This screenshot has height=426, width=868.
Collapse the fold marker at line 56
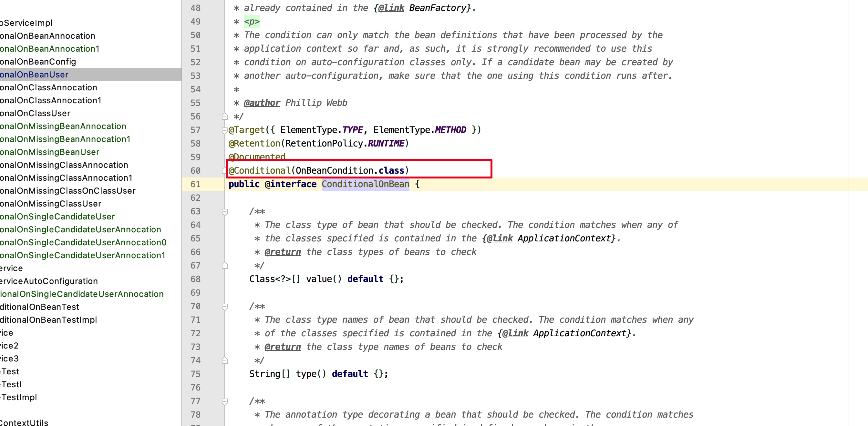click(x=224, y=116)
